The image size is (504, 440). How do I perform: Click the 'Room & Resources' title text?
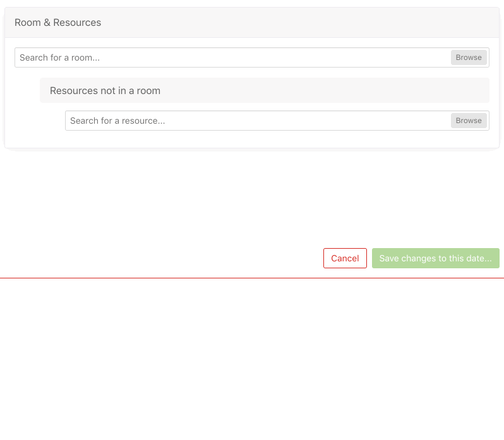(57, 23)
